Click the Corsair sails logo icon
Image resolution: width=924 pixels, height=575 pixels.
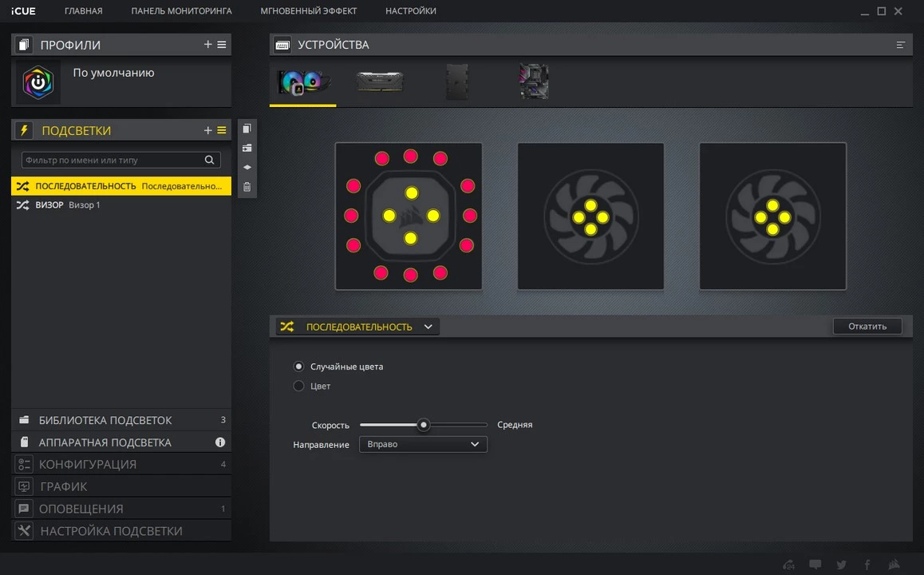[x=894, y=565]
